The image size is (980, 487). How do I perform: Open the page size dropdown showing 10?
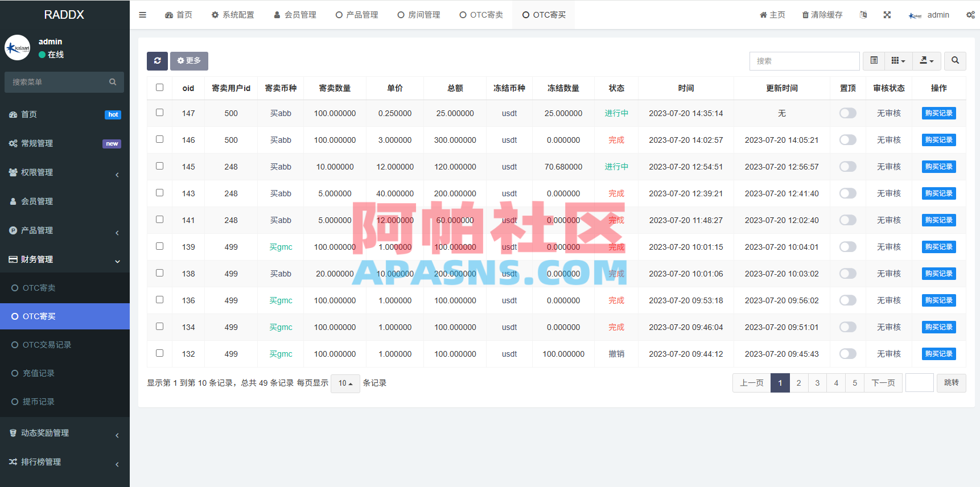point(345,383)
